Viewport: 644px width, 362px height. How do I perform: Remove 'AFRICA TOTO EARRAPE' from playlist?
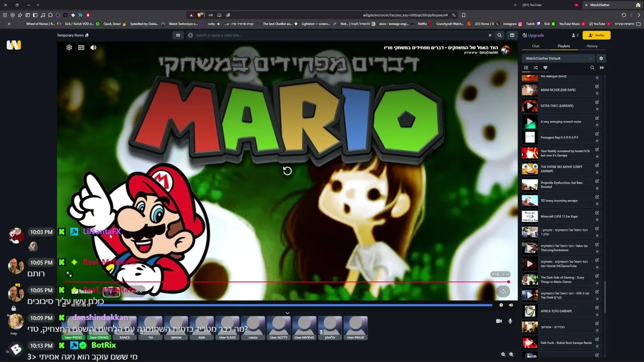point(597,315)
